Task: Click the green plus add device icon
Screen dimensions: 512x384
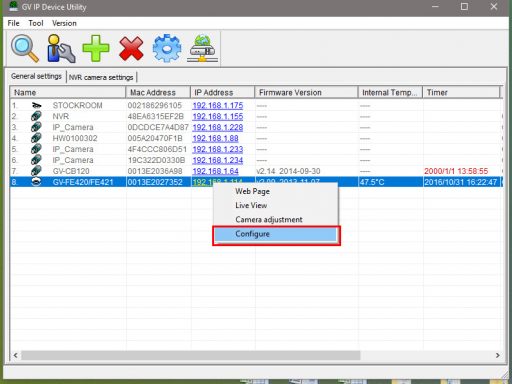Action: [96, 49]
